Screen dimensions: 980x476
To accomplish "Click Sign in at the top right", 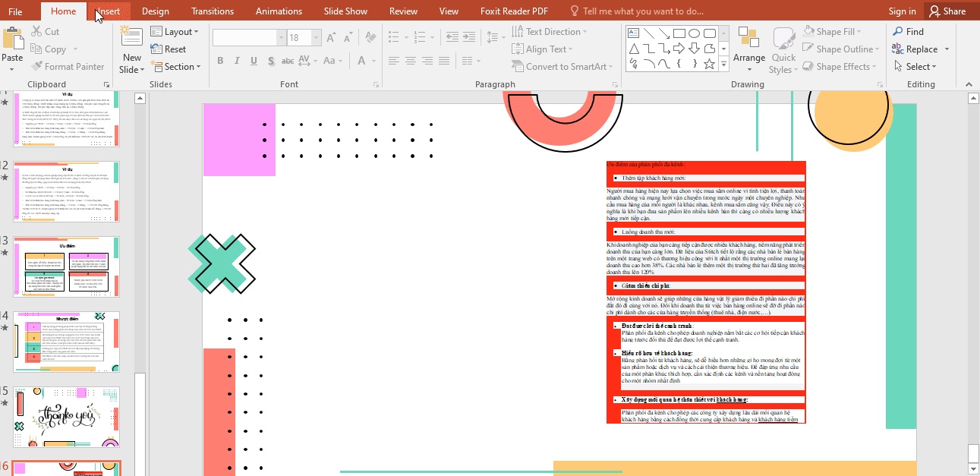I will [901, 11].
